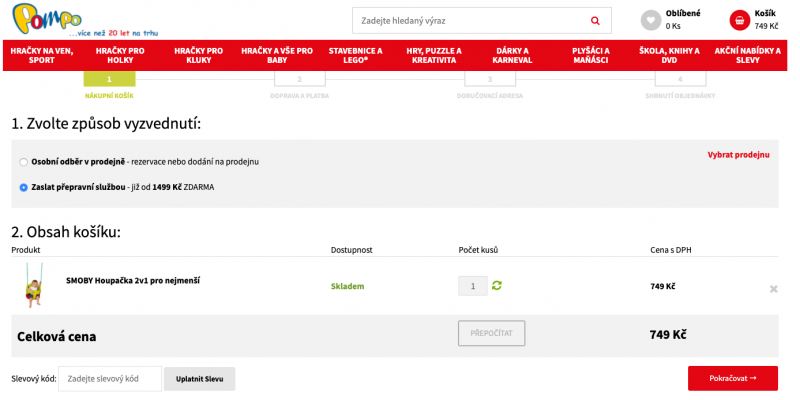Click the Cena s DPH column header
This screenshot has width=800, height=400.
(671, 250)
